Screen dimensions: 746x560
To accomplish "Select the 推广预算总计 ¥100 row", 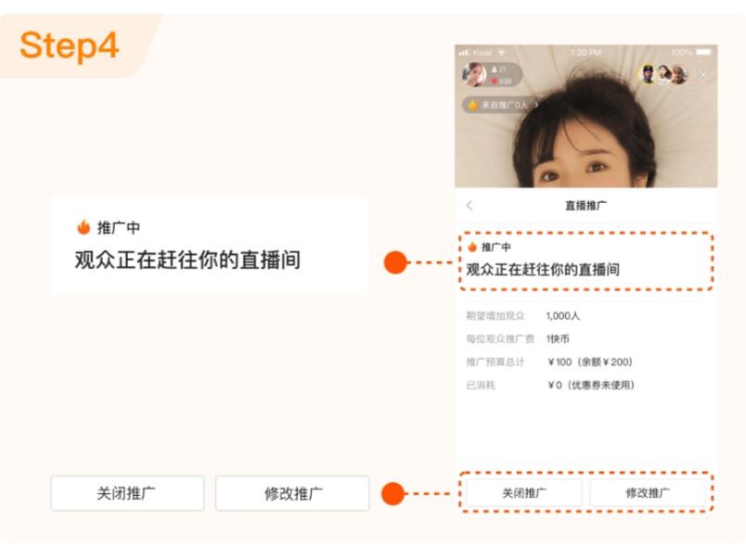I will (x=549, y=362).
